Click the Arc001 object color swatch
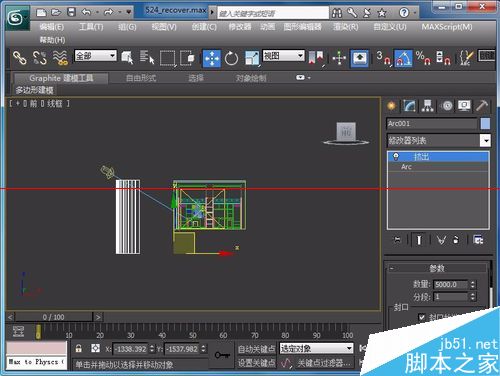 coord(485,124)
